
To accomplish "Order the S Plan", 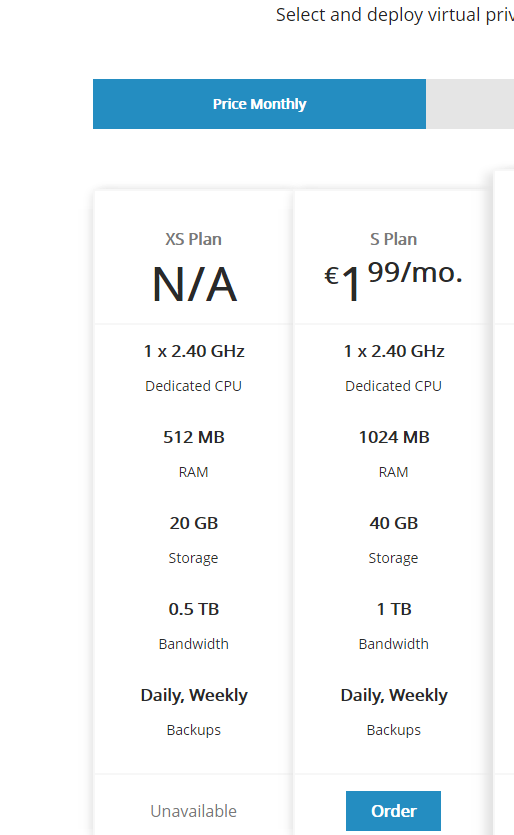I will (x=393, y=811).
